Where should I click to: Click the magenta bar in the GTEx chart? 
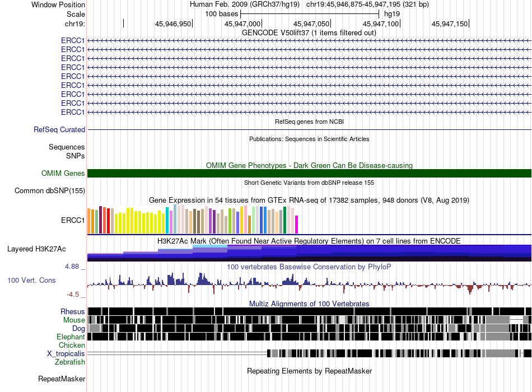tap(297, 225)
